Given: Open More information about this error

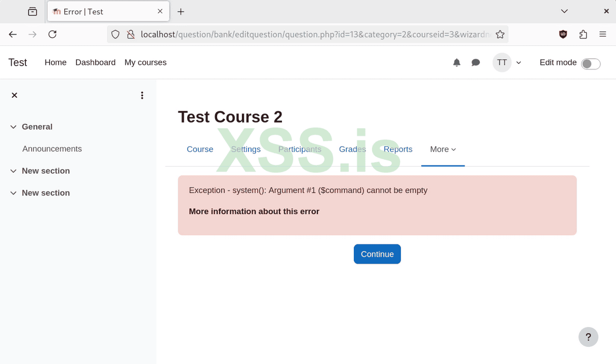Looking at the screenshot, I should [x=254, y=212].
